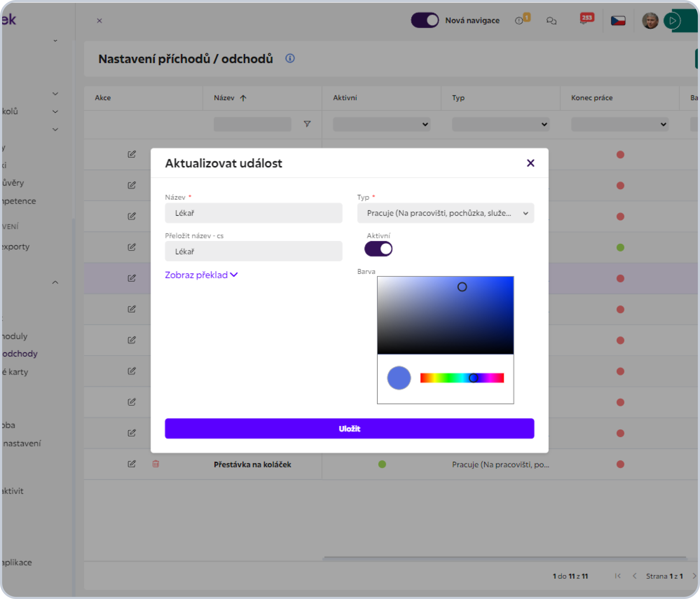Toggle the Nová navigace switch

coord(425,20)
